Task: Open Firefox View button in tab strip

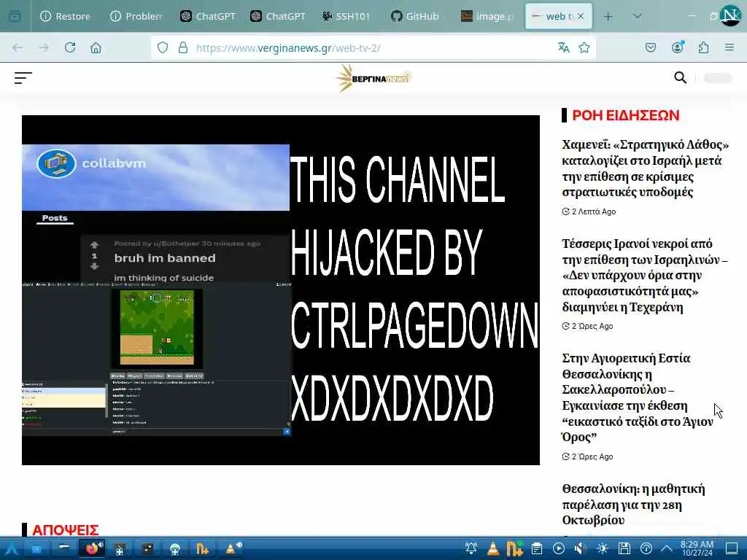Action: [15, 16]
